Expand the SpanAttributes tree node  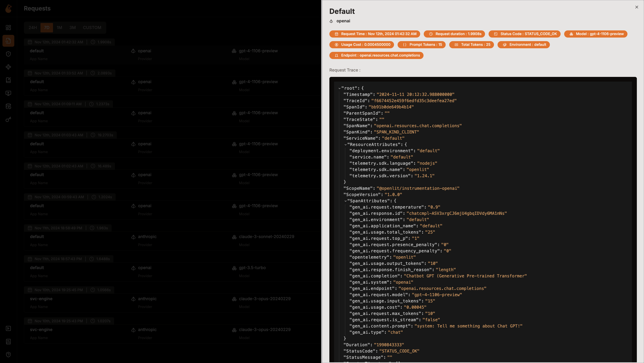345,201
